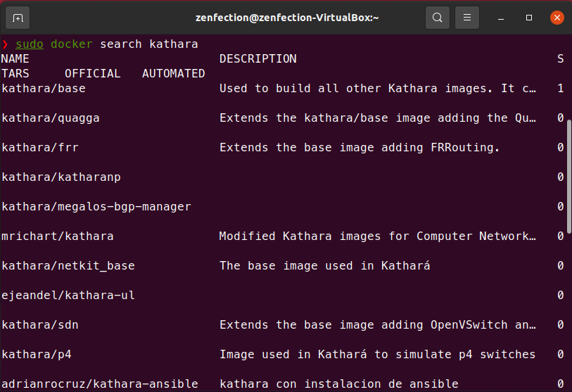Click the kathara/megalos-bgp-manager image name
Viewport: 572px width, 392px height.
[96, 207]
